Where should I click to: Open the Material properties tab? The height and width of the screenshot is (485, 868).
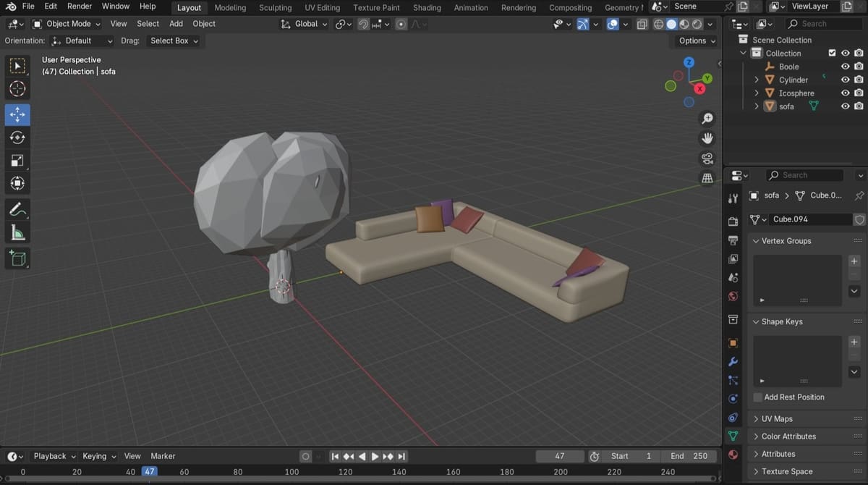[733, 455]
